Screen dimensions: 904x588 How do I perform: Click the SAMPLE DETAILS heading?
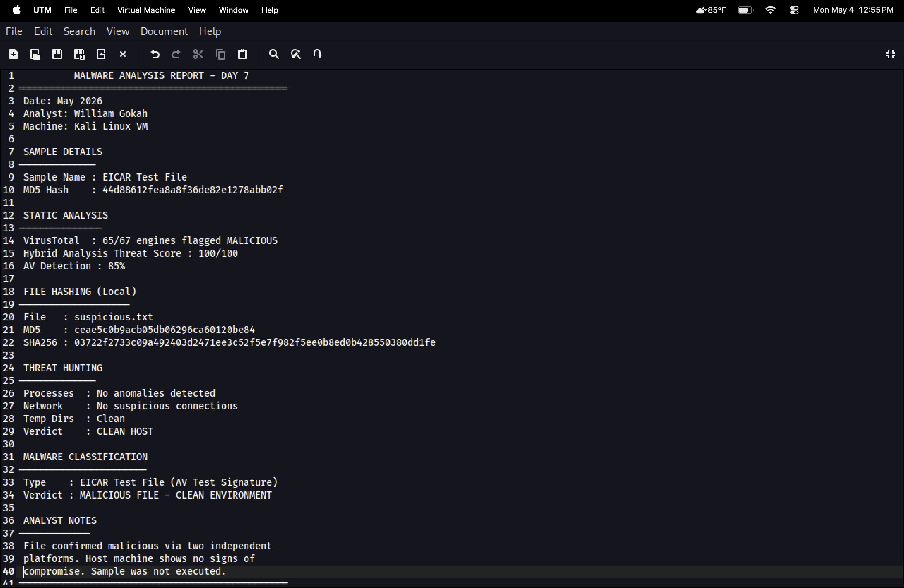(63, 152)
